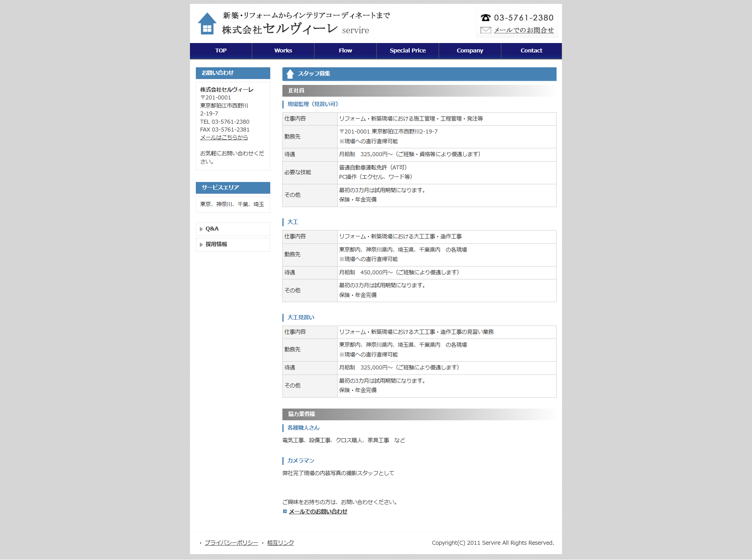The height and width of the screenshot is (560, 752).
Task: Go to the Works menu item
Action: (283, 51)
